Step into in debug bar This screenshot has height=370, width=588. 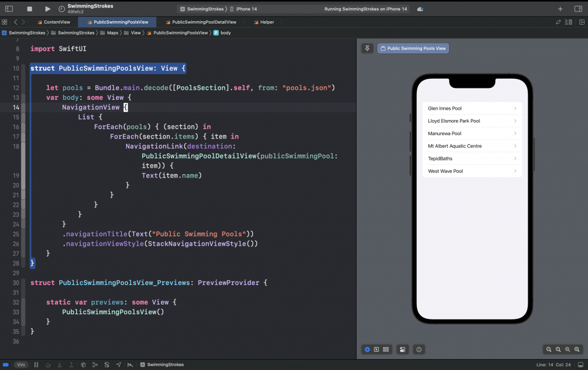(60, 365)
